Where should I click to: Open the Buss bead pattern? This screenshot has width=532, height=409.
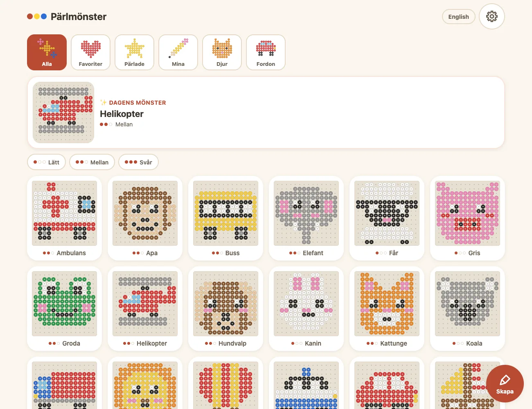coord(225,218)
